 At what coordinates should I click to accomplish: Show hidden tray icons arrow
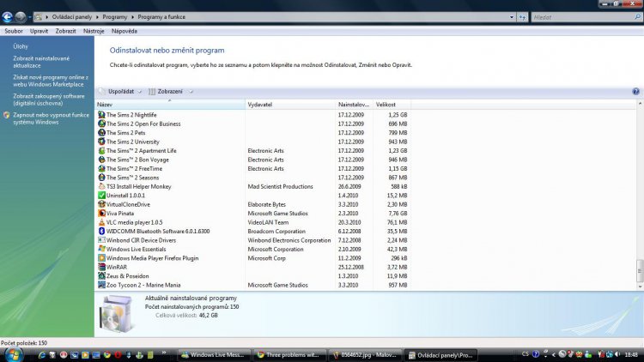coord(554,354)
